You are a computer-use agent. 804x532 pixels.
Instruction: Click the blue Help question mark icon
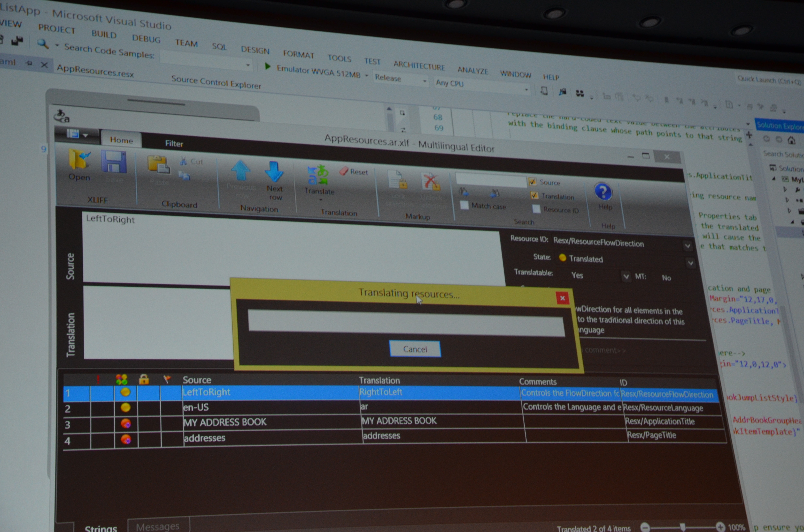pyautogui.click(x=603, y=192)
